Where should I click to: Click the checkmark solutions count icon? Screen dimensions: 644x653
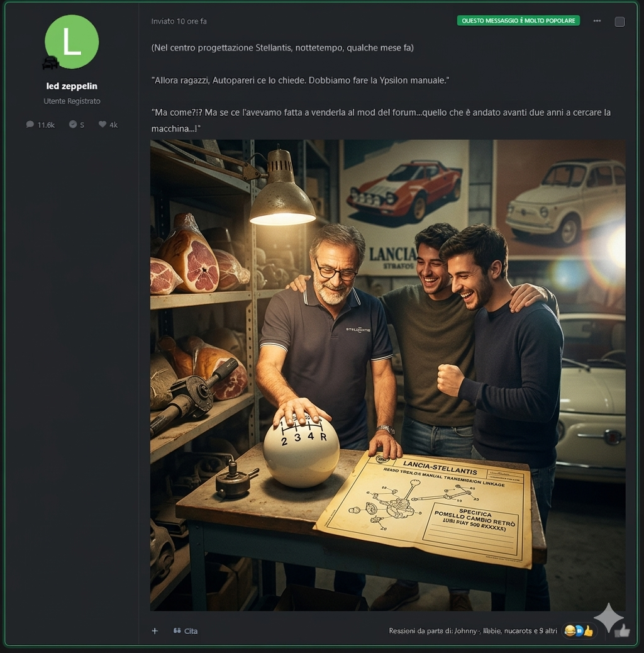(73, 125)
